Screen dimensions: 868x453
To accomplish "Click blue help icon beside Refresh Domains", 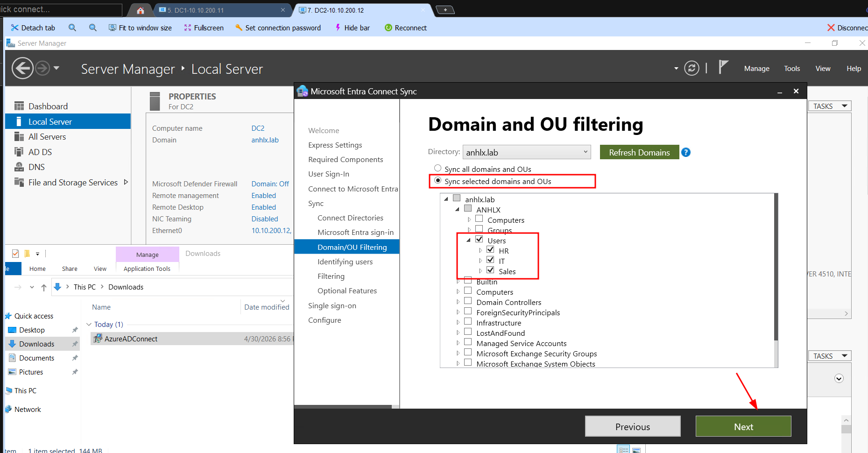I will (686, 152).
